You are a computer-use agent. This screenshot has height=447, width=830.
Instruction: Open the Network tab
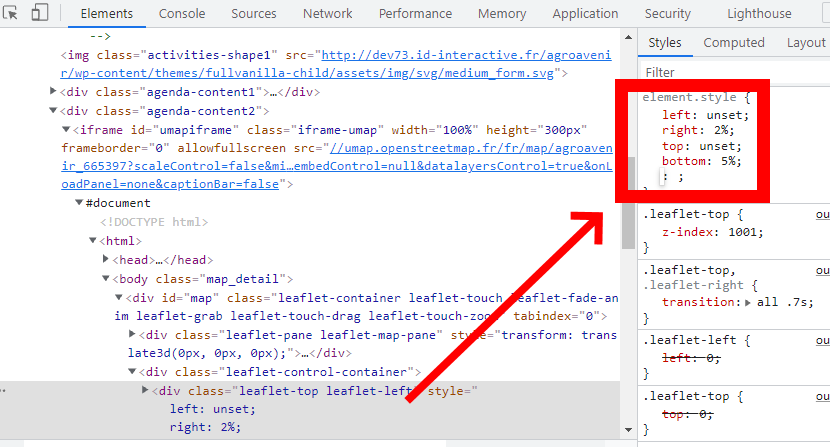tap(327, 14)
